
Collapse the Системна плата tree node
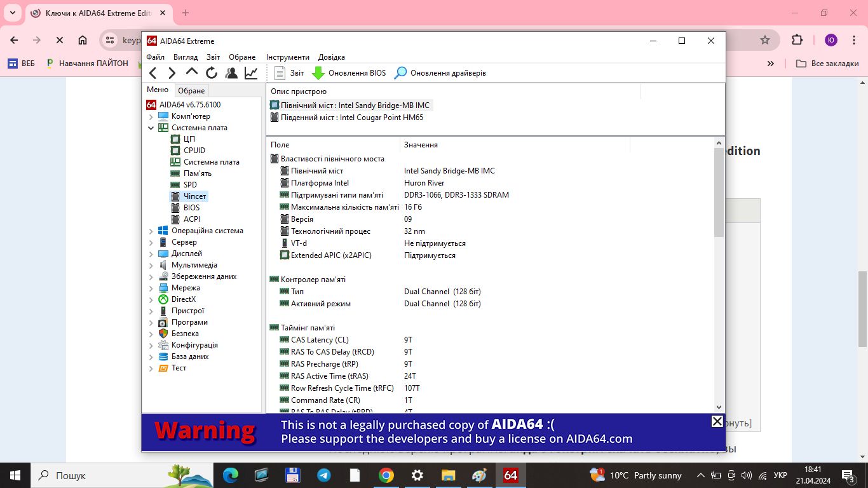(151, 128)
